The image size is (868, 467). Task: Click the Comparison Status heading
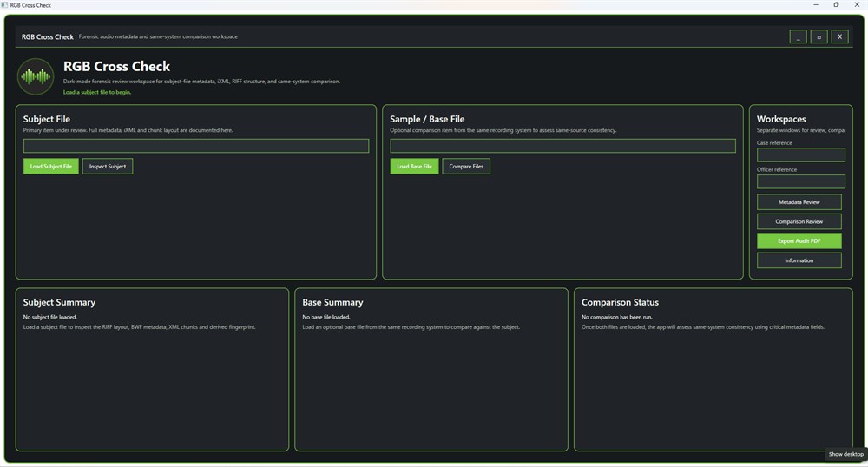(620, 302)
